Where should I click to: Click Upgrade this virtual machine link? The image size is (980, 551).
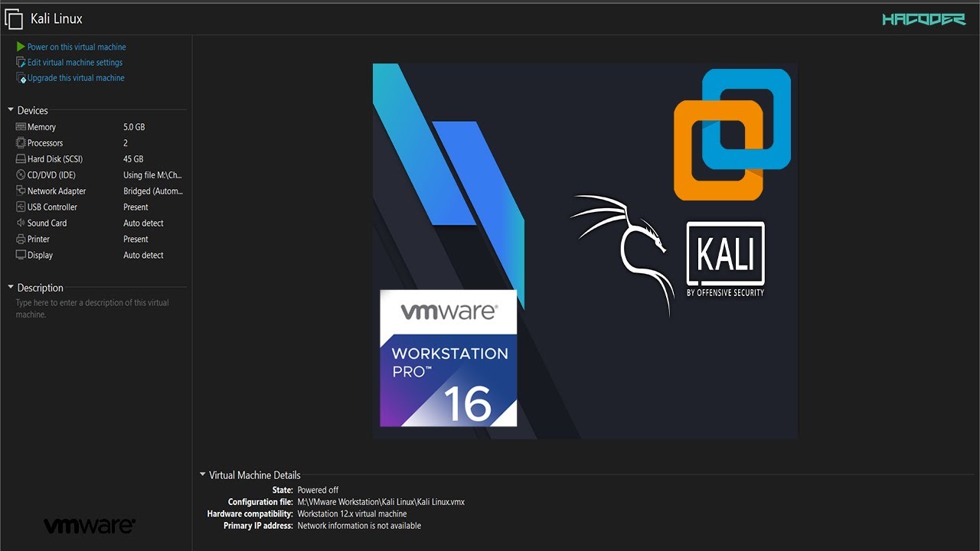(76, 78)
